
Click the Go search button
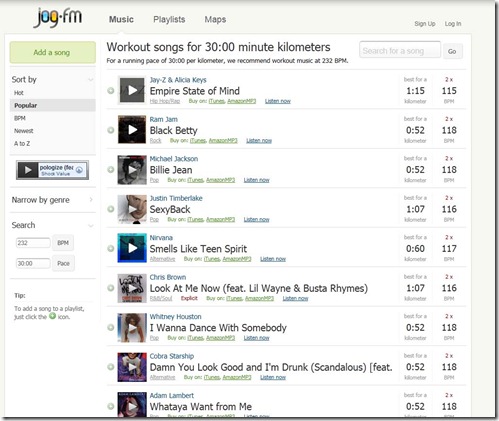[452, 51]
